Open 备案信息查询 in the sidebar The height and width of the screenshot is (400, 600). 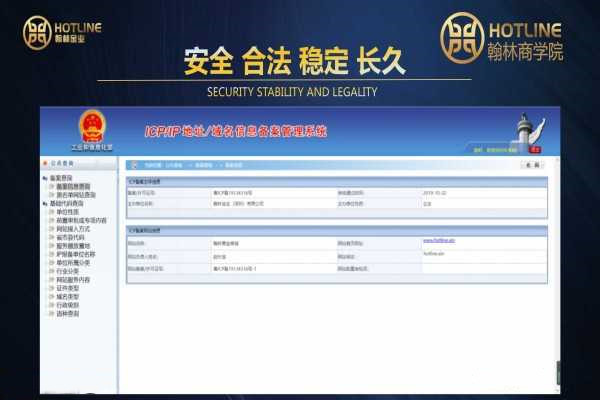click(x=73, y=186)
